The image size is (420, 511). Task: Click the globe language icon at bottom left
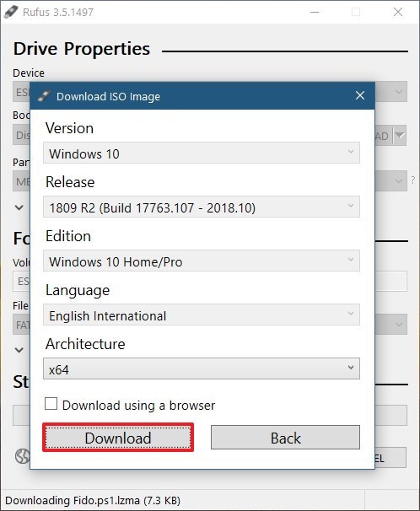[x=22, y=456]
